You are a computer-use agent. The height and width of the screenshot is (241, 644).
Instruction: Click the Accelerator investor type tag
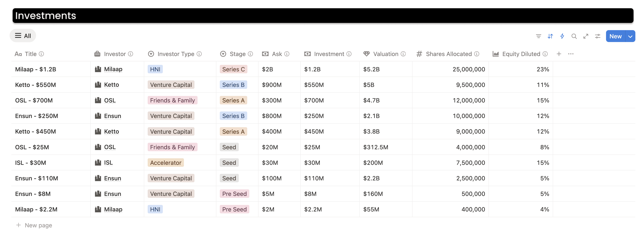pos(166,163)
